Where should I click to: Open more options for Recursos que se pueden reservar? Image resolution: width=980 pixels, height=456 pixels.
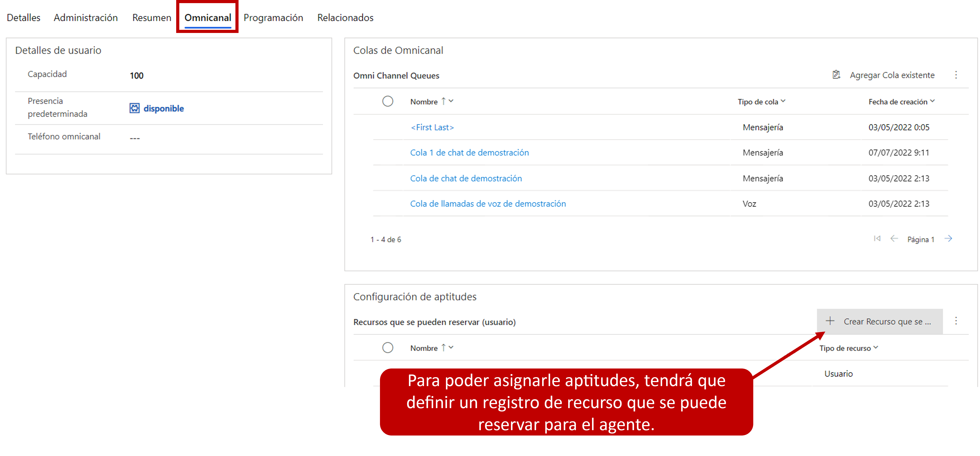click(x=956, y=321)
